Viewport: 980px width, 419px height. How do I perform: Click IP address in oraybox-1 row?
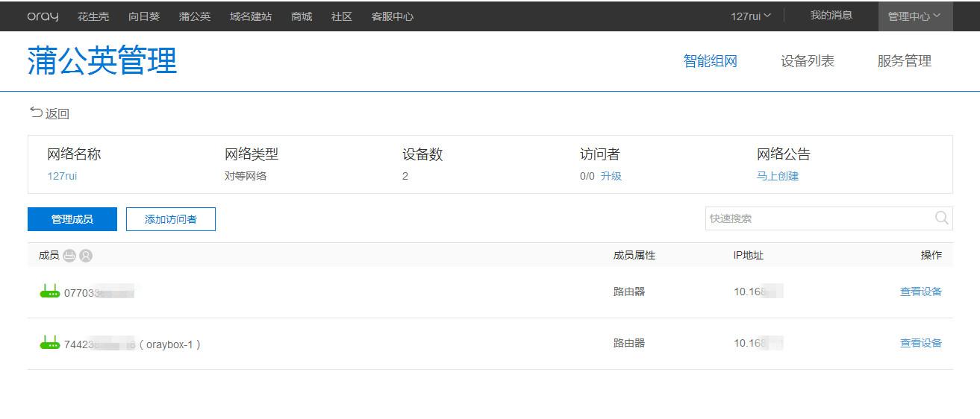758,343
